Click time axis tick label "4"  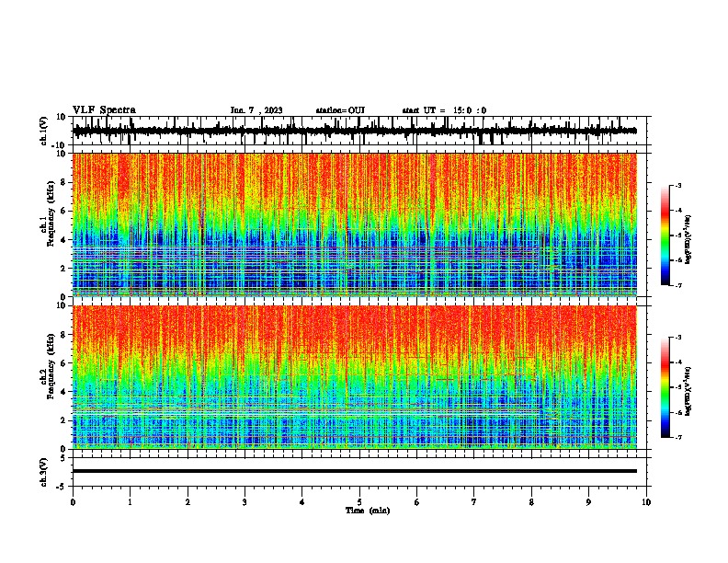pyautogui.click(x=302, y=502)
